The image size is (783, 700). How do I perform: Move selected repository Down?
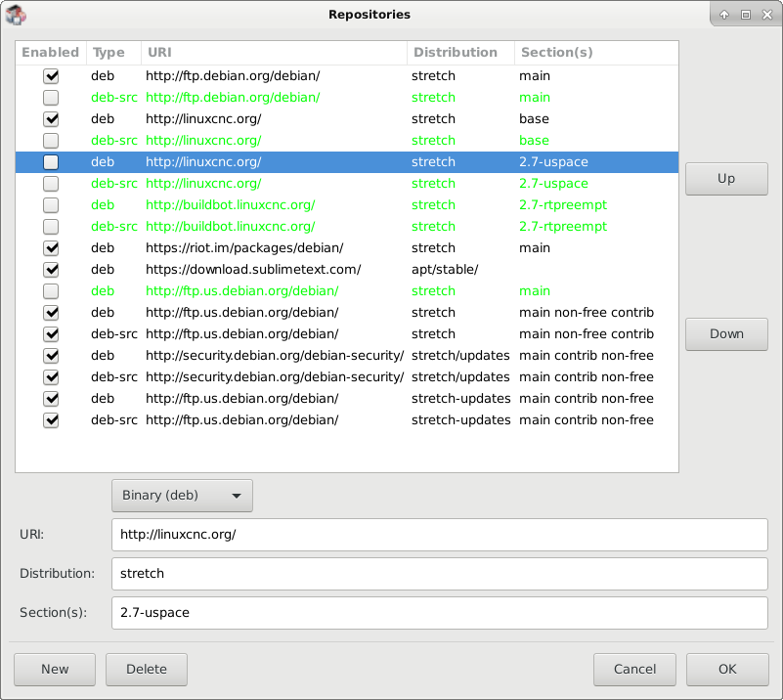point(726,334)
